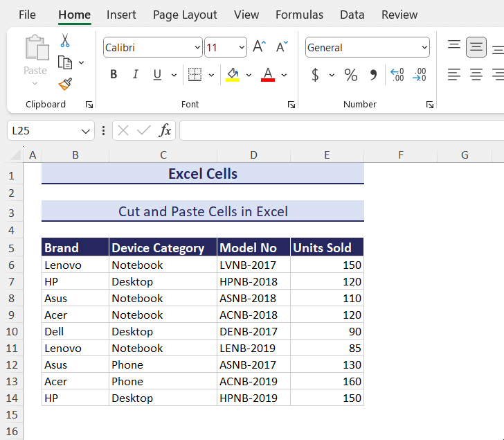Select Center horizontal alignment icon
Viewport: 504px width, 440px height.
pos(476,75)
